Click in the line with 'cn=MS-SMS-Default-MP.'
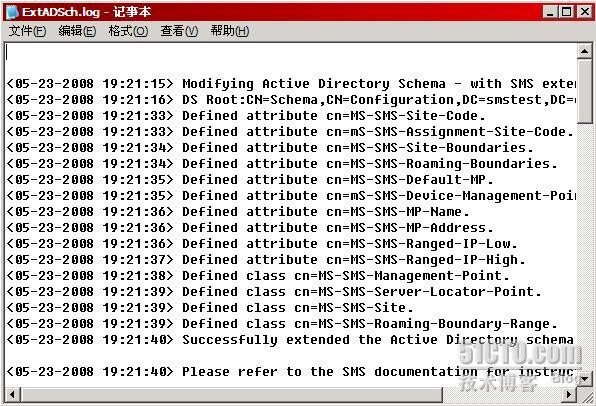Image resolution: width=596 pixels, height=406 pixels. click(250, 179)
